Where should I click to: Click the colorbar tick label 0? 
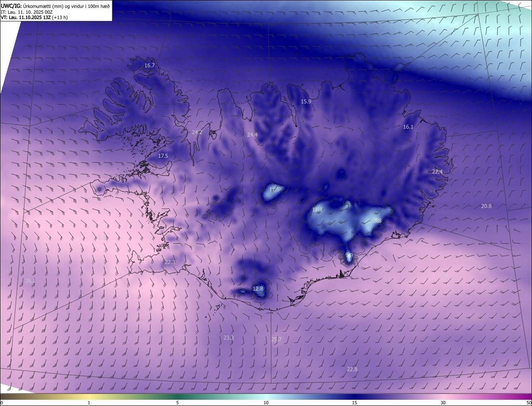[x=2, y=403]
